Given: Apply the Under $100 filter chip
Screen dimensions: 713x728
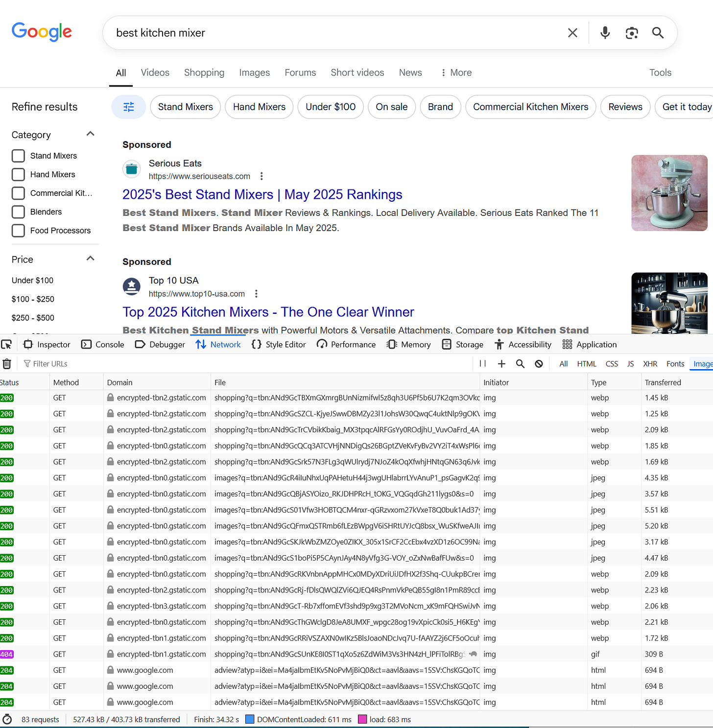Looking at the screenshot, I should tap(331, 107).
